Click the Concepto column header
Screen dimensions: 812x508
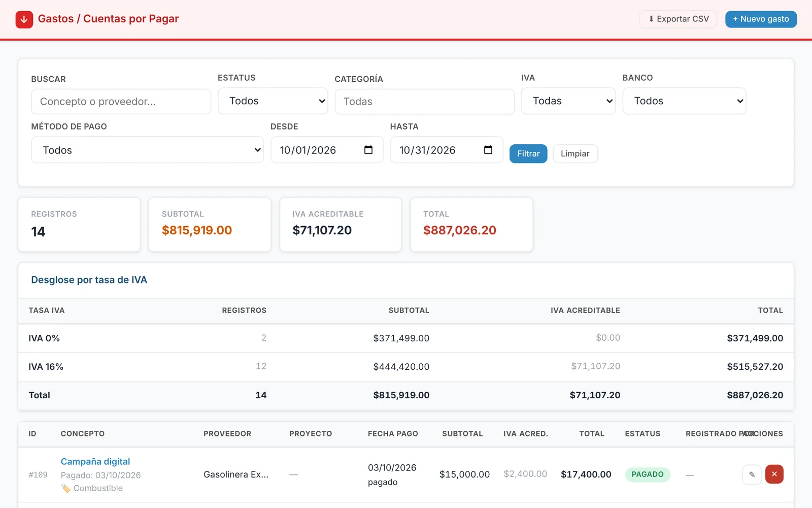click(83, 434)
